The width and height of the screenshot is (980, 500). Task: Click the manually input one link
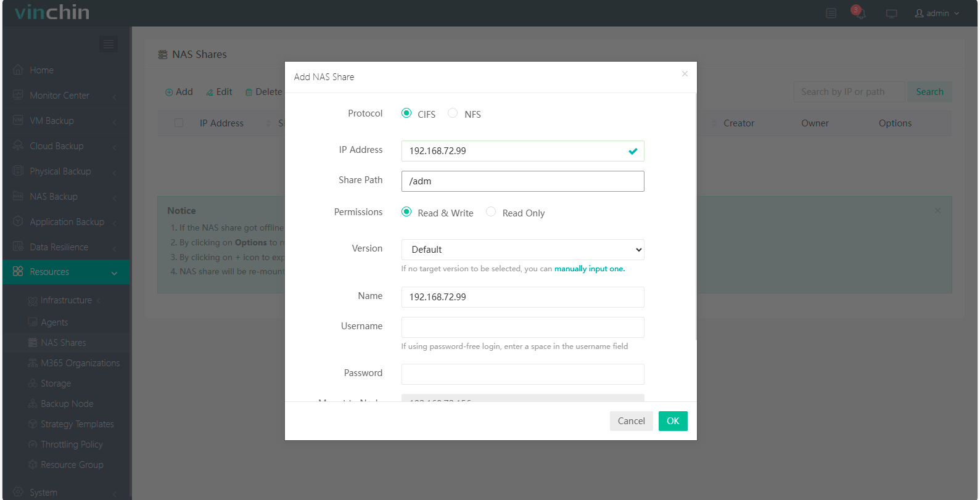pyautogui.click(x=589, y=269)
